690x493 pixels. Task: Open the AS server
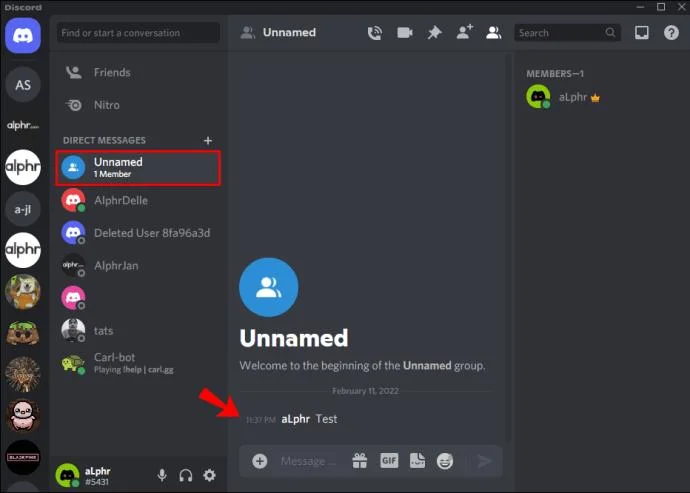tap(23, 85)
